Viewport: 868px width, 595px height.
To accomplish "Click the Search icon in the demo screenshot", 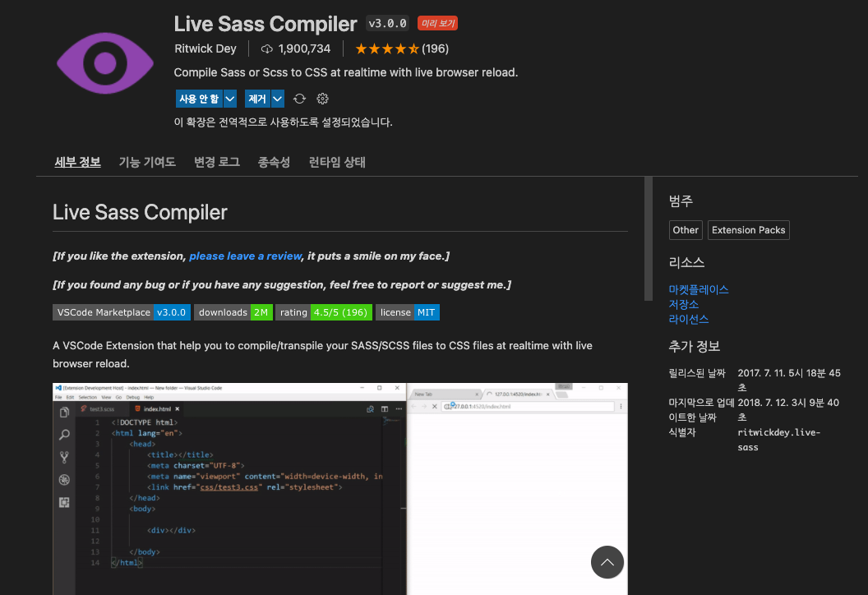I will pos(64,435).
